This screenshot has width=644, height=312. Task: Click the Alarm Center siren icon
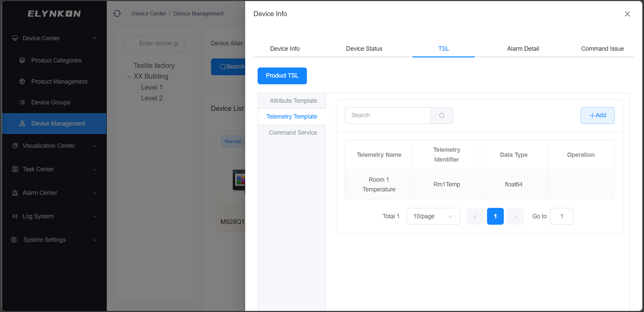[15, 192]
